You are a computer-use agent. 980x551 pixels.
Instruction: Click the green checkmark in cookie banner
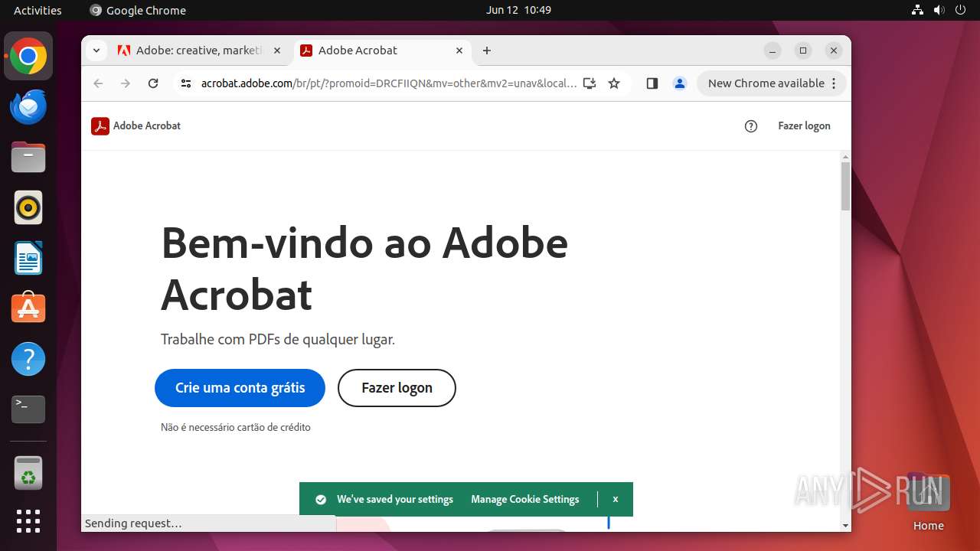click(321, 500)
